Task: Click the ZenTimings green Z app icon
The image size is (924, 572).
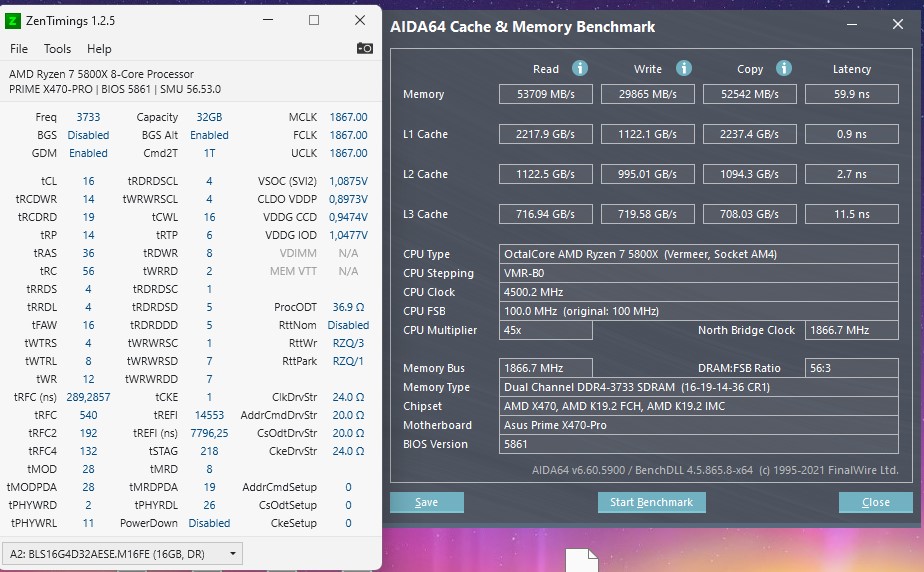Action: tap(13, 21)
